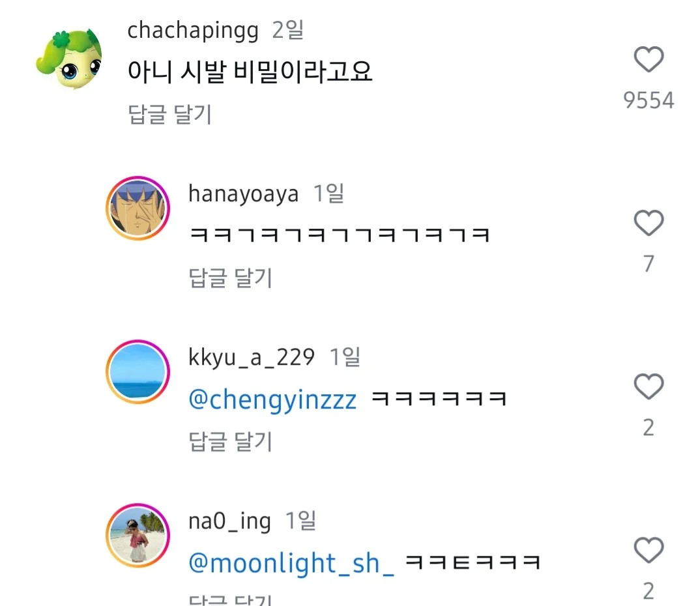View hanayoaya's story via profile picture
The image size is (700, 606).
(138, 208)
